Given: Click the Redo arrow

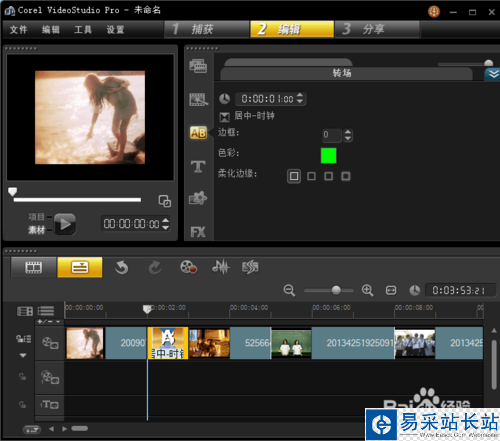Looking at the screenshot, I should click(155, 267).
